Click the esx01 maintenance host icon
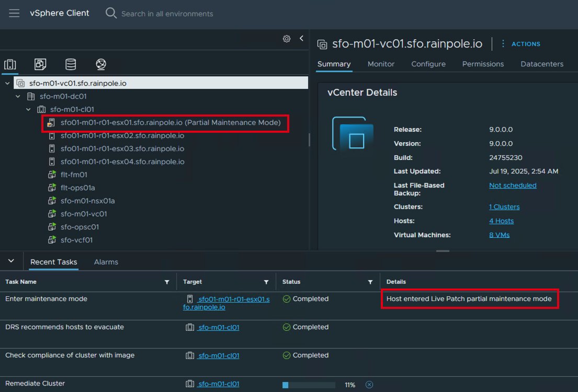The height and width of the screenshot is (392, 578). pyautogui.click(x=51, y=123)
